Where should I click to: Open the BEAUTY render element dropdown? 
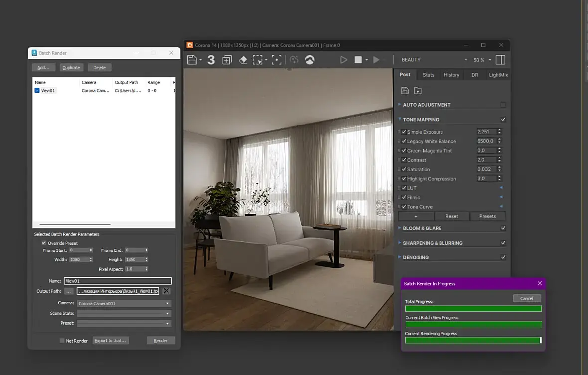point(434,60)
